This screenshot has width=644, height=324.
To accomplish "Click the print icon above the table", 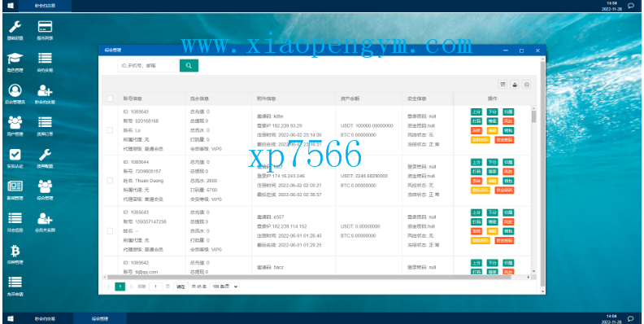I will tap(527, 85).
